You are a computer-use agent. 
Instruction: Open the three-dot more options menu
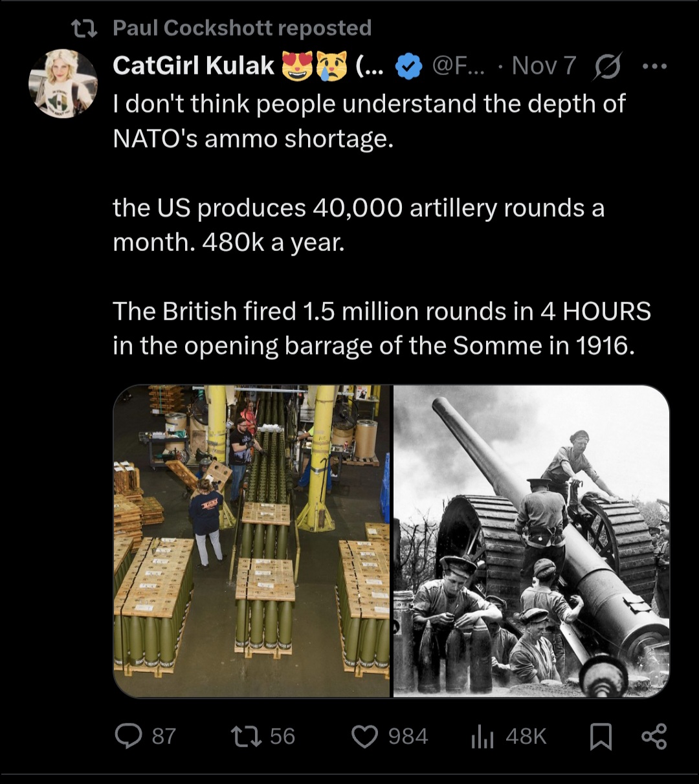tap(654, 66)
